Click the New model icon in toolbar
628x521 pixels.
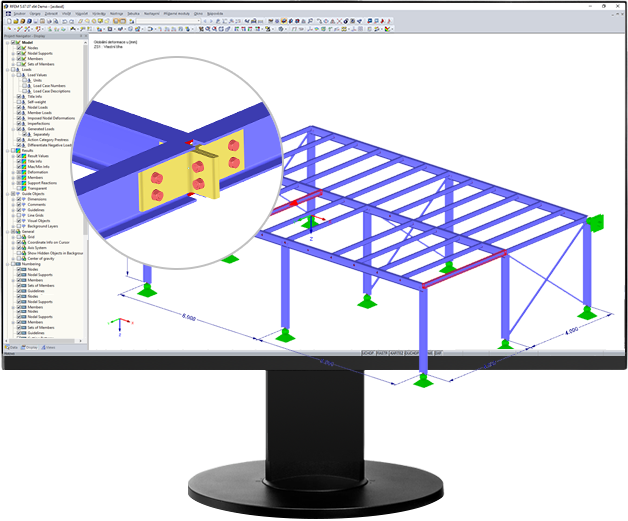click(x=9, y=21)
